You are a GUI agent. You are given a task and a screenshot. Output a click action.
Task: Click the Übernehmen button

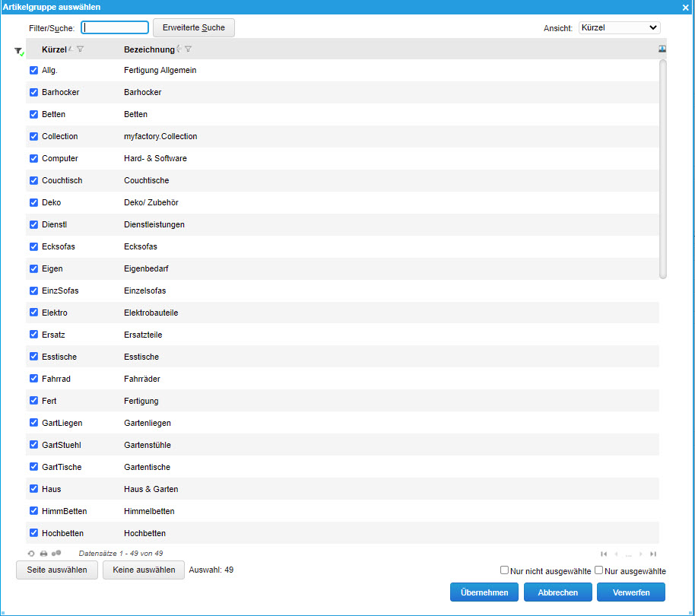(484, 592)
